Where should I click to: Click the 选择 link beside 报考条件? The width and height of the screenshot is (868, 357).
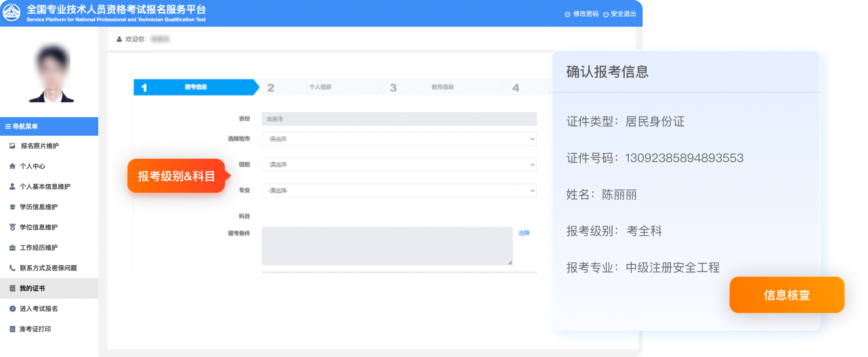point(522,232)
